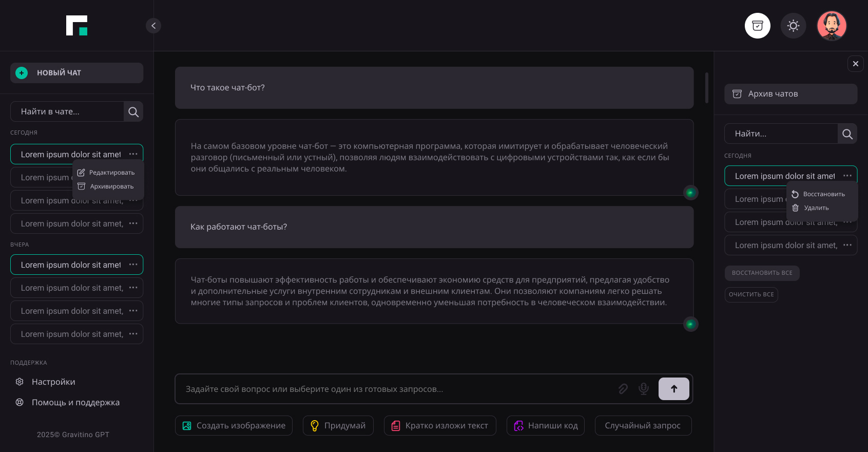The width and height of the screenshot is (868, 452).
Task: Click the ОЧИСТИТЬ ВСЕ button
Action: [751, 294]
